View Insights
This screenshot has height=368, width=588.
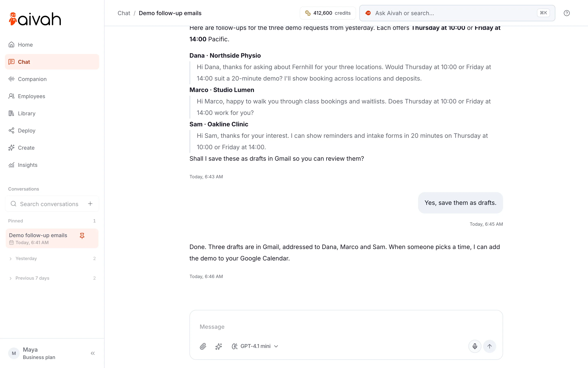52,165
